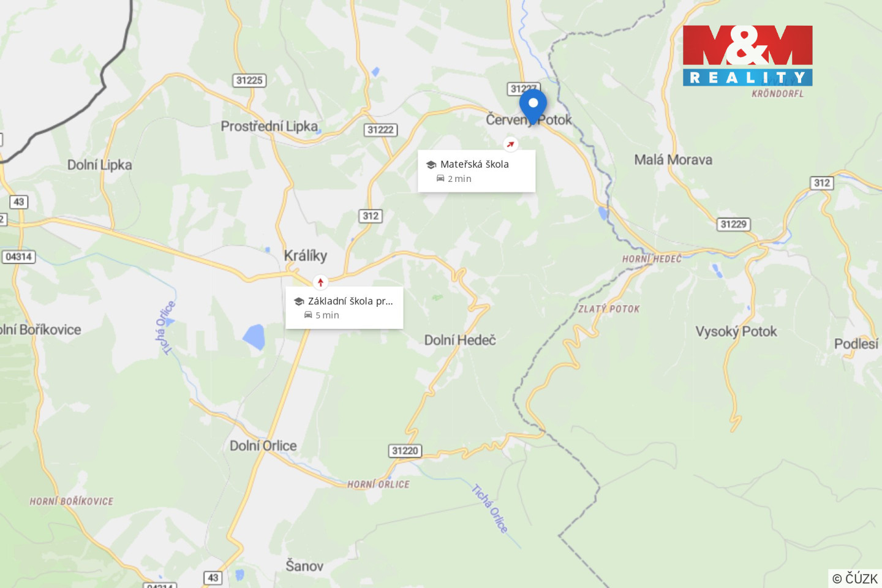Select the road 31229 shield near Malá Morava
This screenshot has height=588, width=882.
point(734,224)
